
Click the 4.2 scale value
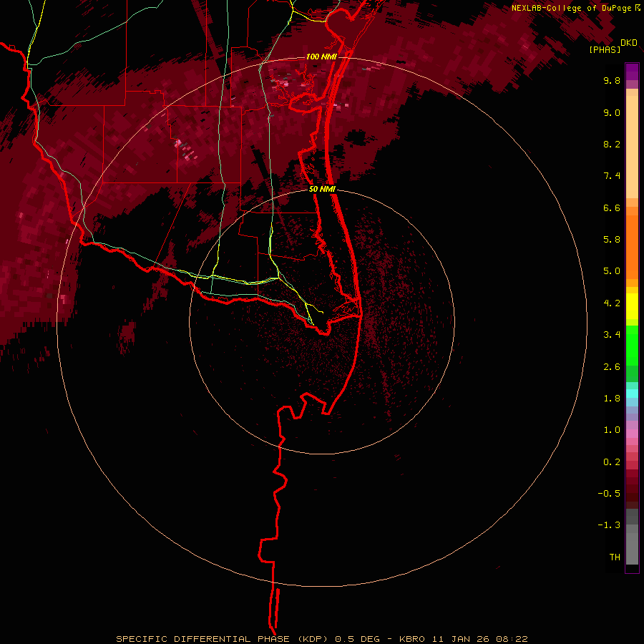pos(612,303)
